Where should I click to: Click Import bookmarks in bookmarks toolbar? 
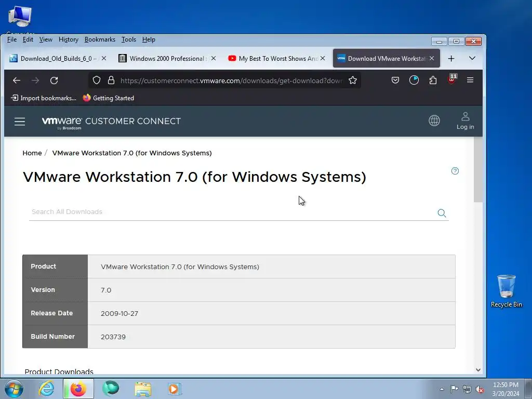coord(44,98)
